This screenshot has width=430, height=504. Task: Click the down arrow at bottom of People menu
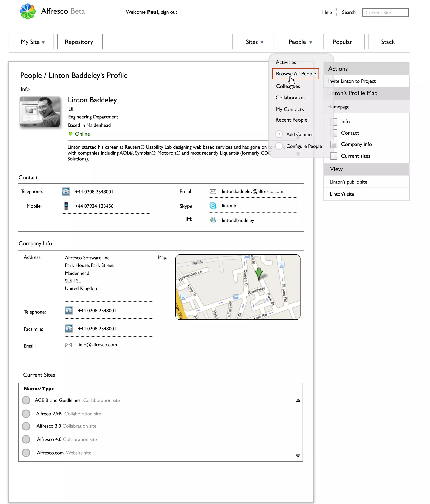pos(298,154)
